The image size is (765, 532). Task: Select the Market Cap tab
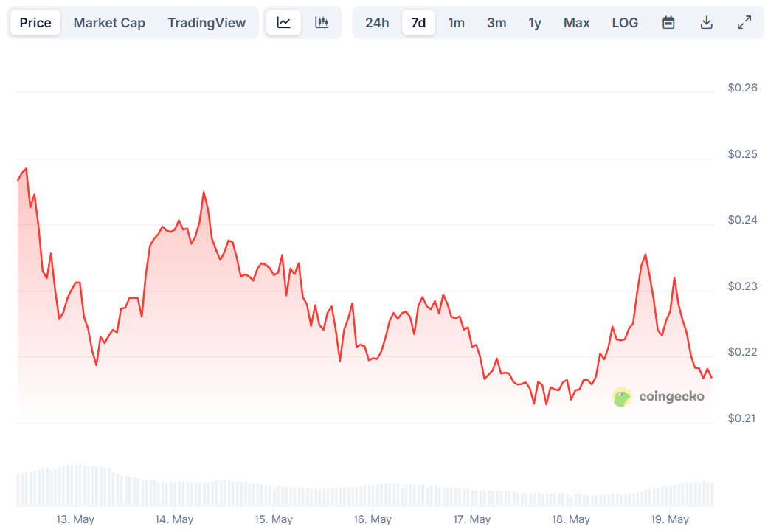coord(109,22)
